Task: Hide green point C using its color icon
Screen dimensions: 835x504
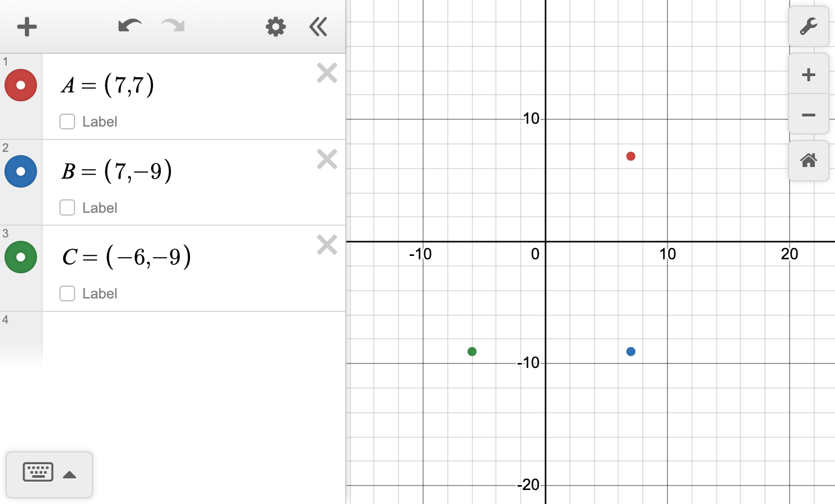Action: (21, 257)
